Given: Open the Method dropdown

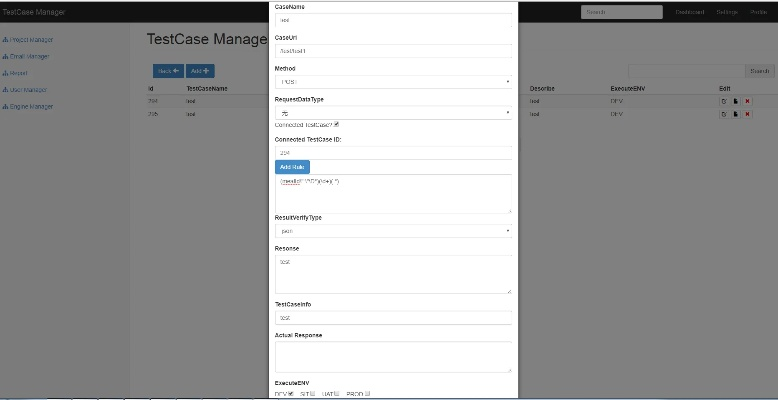Looking at the screenshot, I should click(x=393, y=81).
